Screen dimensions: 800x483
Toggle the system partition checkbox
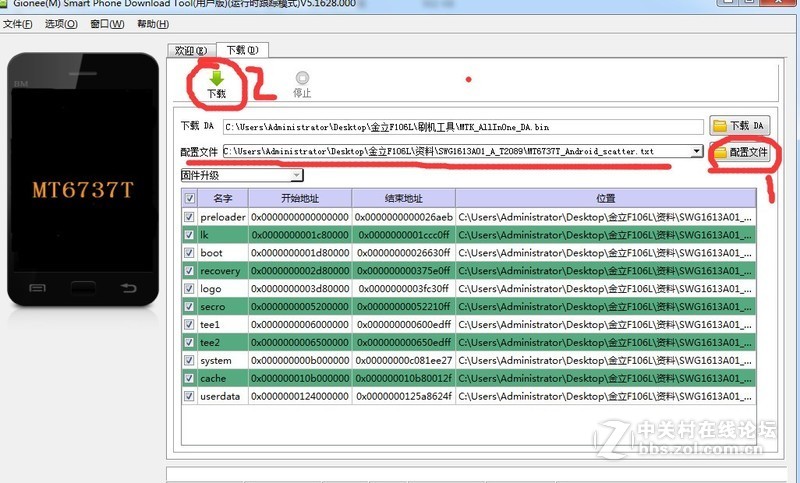[189, 360]
